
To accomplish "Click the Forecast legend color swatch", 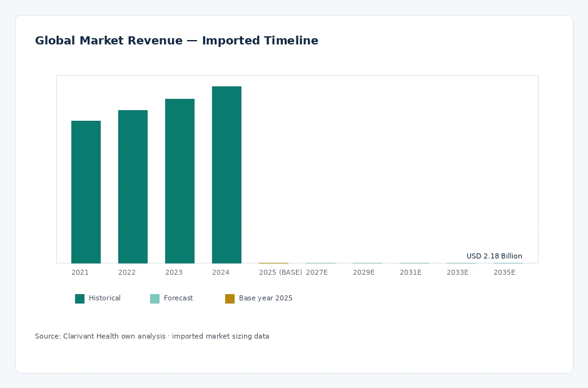I will click(155, 299).
